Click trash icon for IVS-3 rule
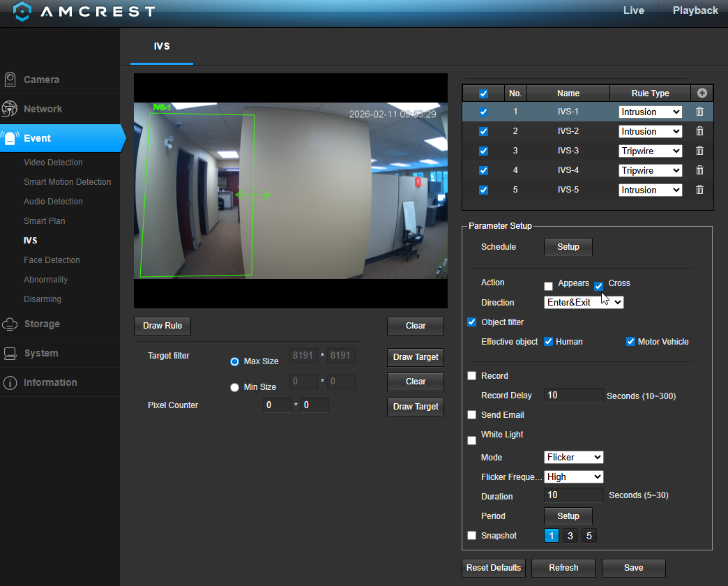The image size is (728, 586). coord(699,151)
